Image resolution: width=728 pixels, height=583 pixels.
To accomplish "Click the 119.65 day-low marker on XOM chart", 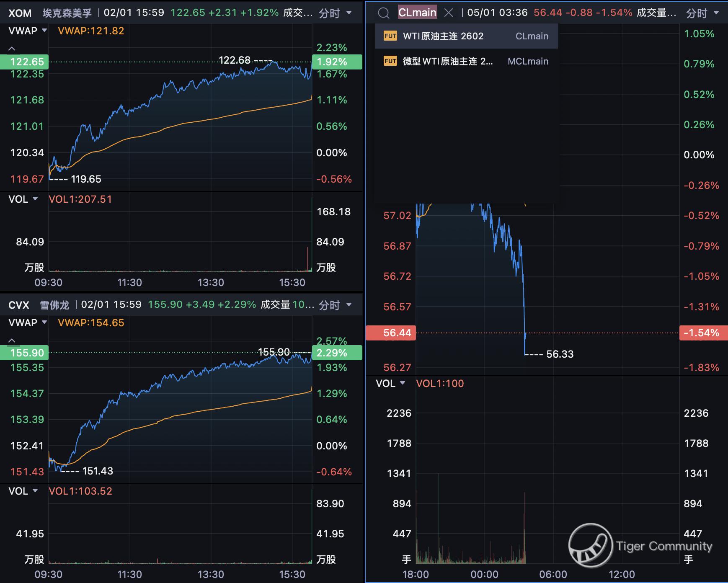I will (x=86, y=179).
